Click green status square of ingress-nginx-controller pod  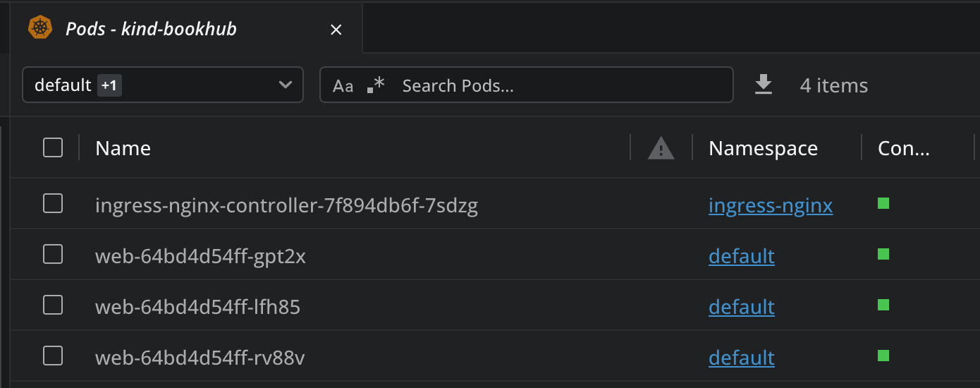[x=883, y=204]
